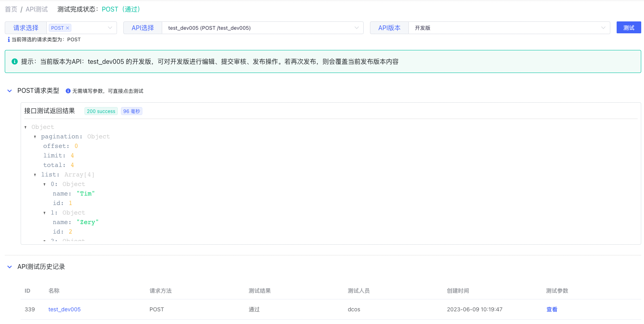Viewport: 644px width, 324px height.
Task: Collapse list item 1 object
Action: pos(44,213)
